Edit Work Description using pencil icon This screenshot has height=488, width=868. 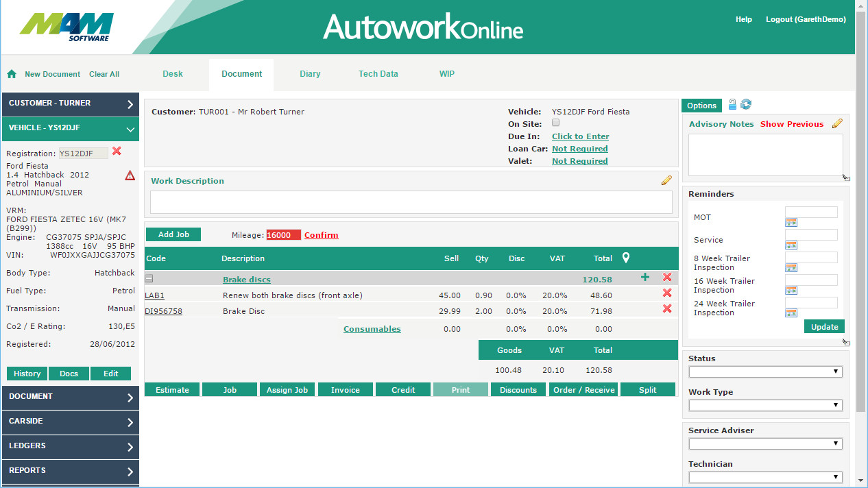click(666, 180)
